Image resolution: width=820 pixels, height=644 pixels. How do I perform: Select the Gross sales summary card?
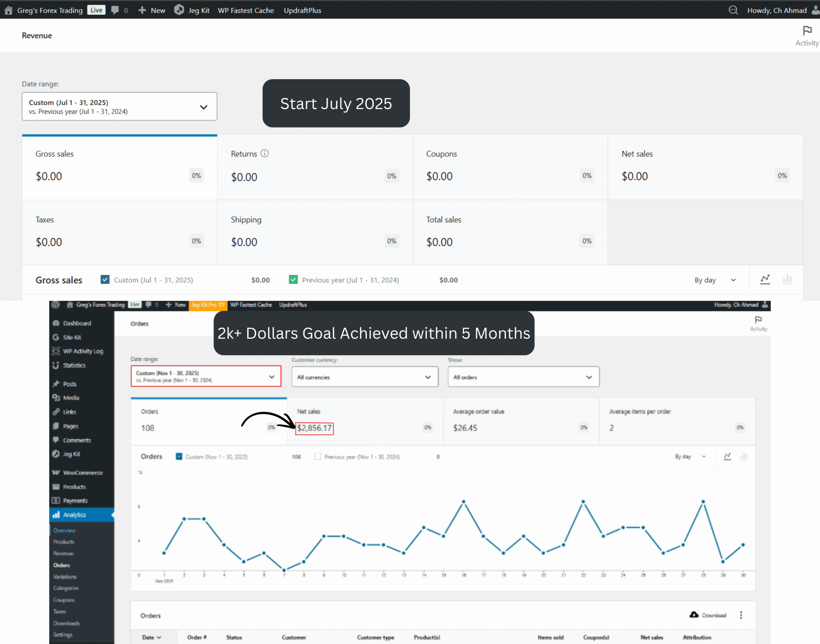click(x=119, y=167)
